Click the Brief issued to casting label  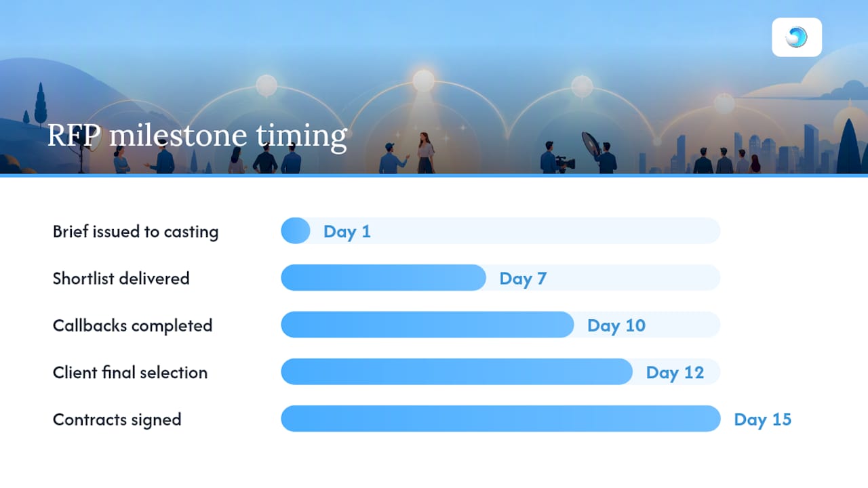coord(136,232)
